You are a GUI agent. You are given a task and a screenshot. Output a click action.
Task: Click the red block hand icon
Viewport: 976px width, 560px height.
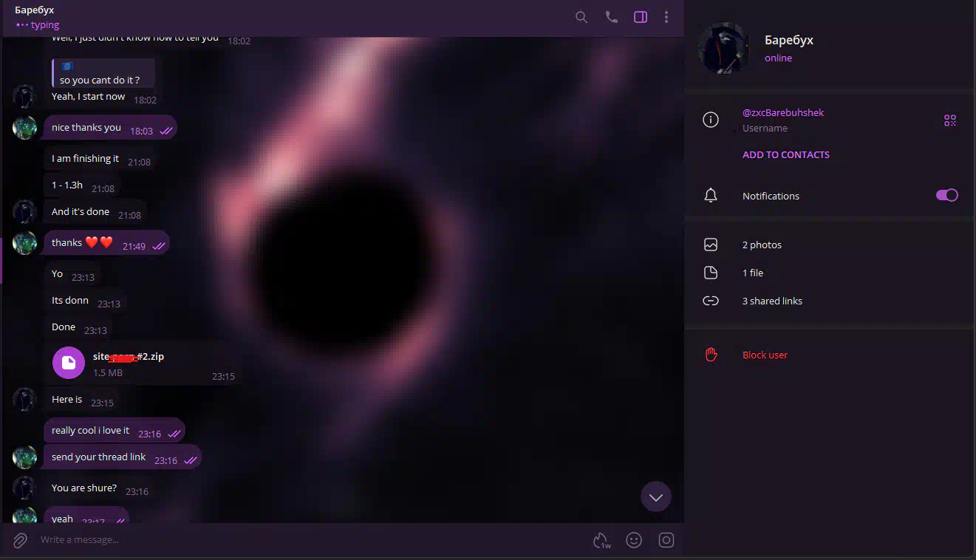point(711,355)
